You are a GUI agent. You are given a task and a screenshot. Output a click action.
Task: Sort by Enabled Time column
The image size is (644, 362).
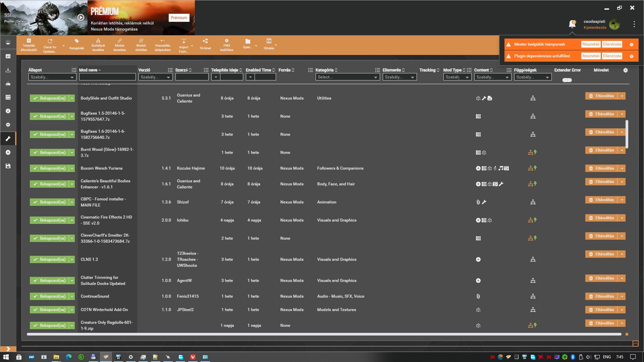click(260, 70)
